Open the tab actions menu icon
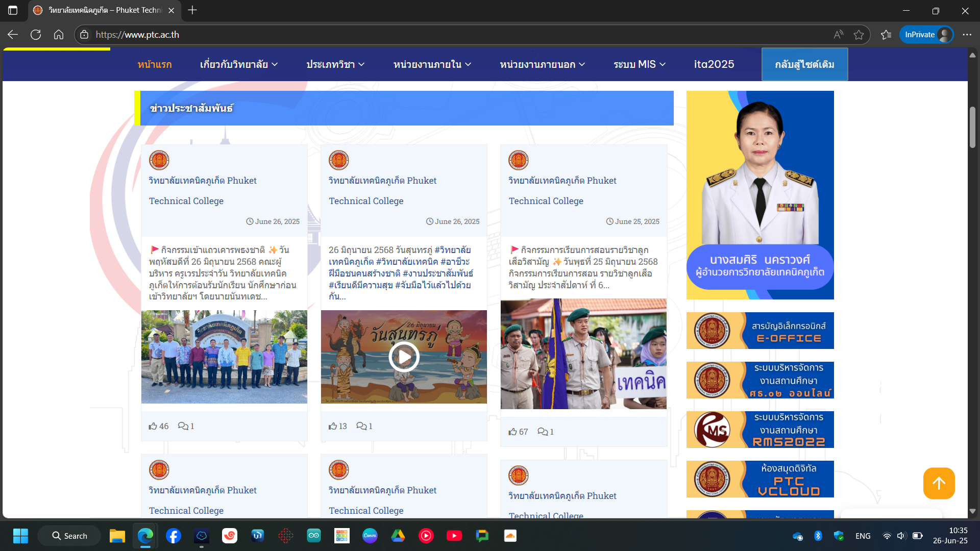This screenshot has width=980, height=551. point(13,10)
